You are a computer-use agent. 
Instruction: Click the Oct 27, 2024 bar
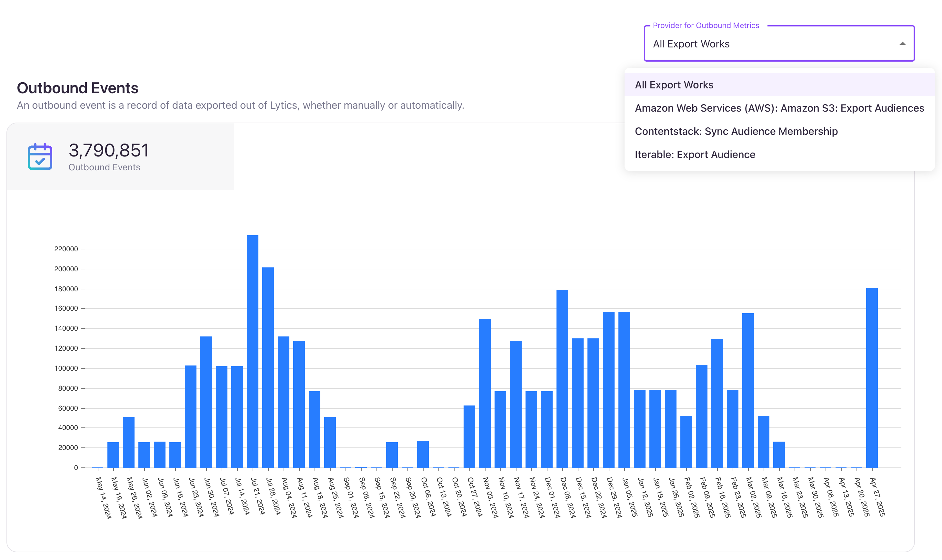pyautogui.click(x=469, y=436)
